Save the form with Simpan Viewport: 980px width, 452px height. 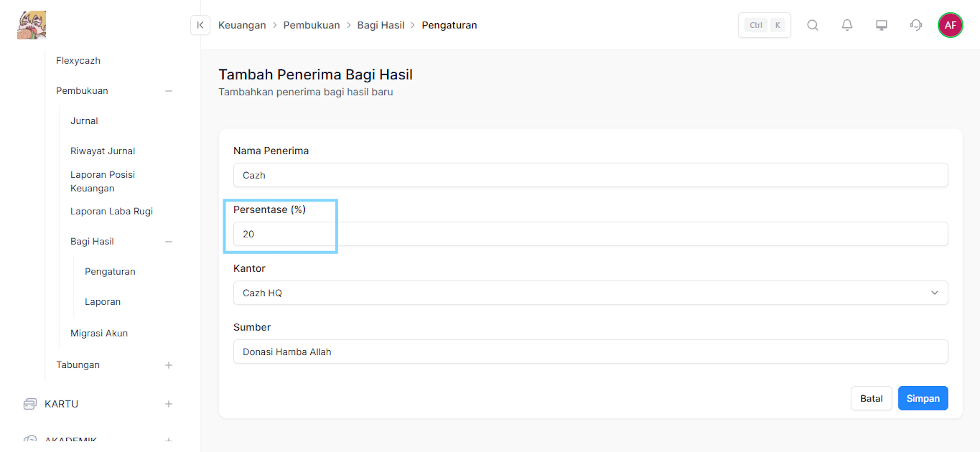(923, 398)
